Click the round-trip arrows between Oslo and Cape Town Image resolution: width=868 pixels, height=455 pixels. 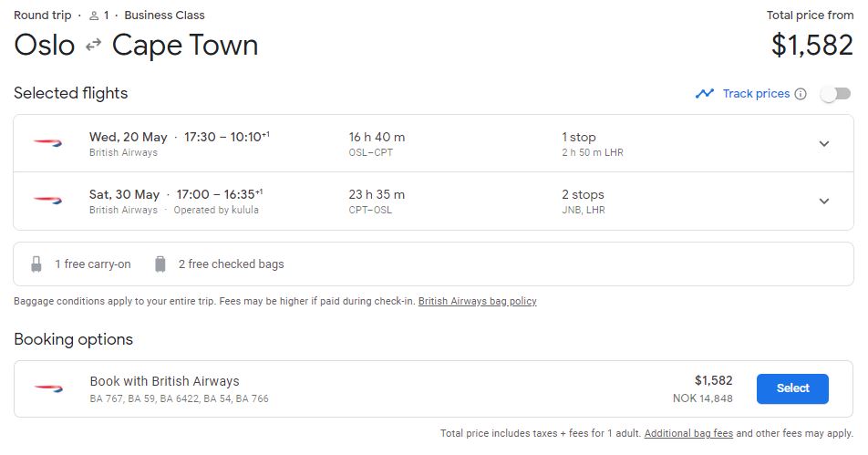point(93,46)
